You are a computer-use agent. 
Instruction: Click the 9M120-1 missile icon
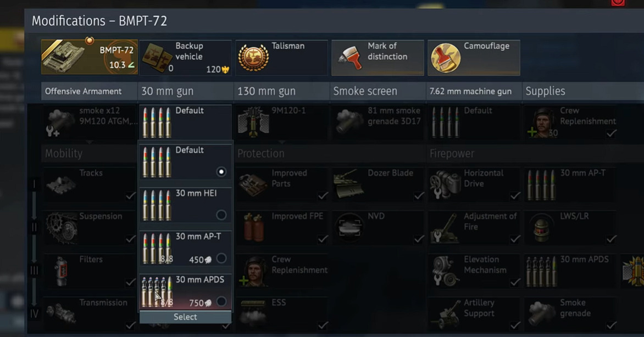(x=253, y=122)
